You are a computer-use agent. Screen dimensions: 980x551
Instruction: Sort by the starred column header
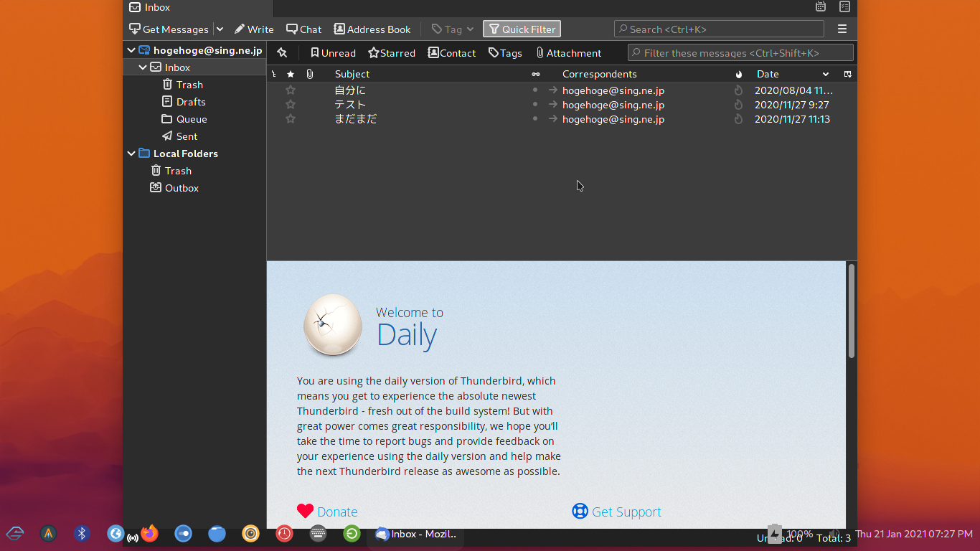291,74
